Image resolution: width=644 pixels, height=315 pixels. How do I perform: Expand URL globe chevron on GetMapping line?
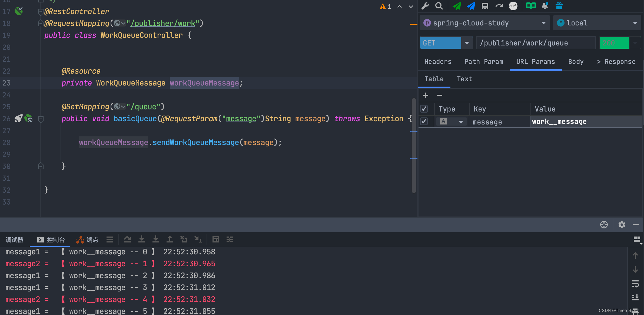(123, 107)
